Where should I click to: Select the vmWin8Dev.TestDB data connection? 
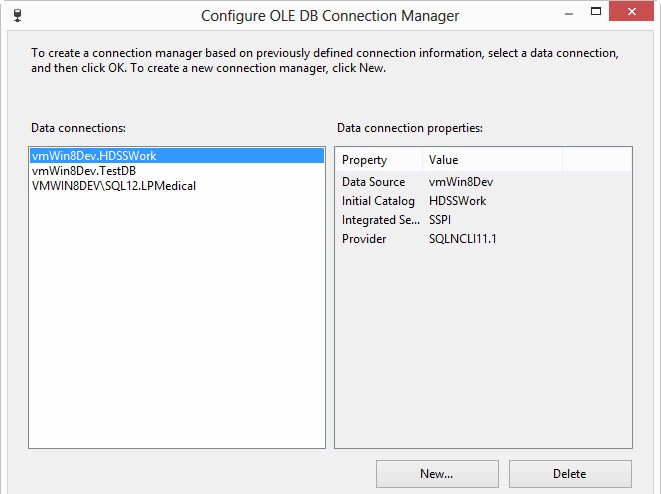[x=84, y=171]
